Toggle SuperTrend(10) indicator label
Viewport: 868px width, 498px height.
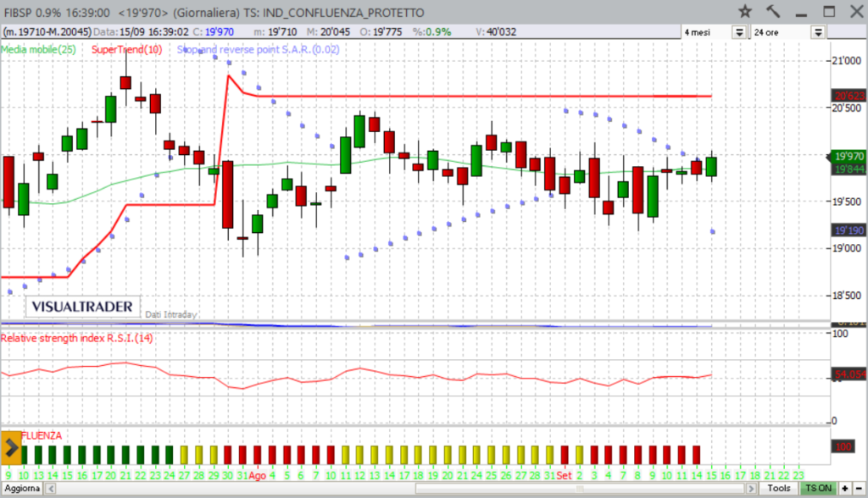pos(125,50)
